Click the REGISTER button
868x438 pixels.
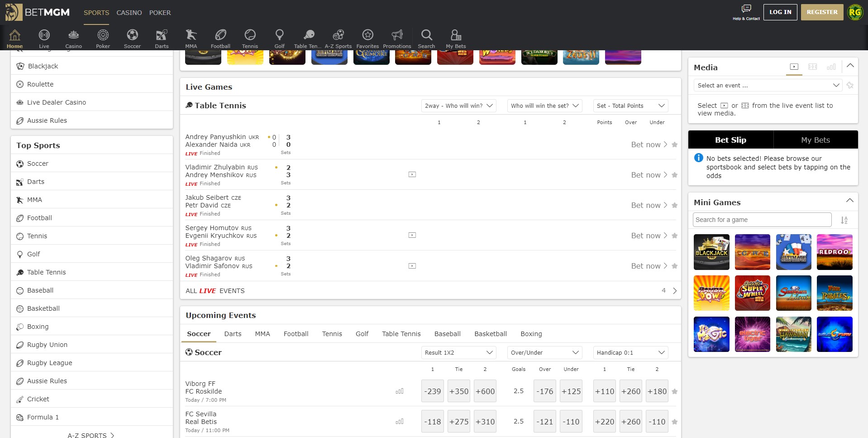822,12
